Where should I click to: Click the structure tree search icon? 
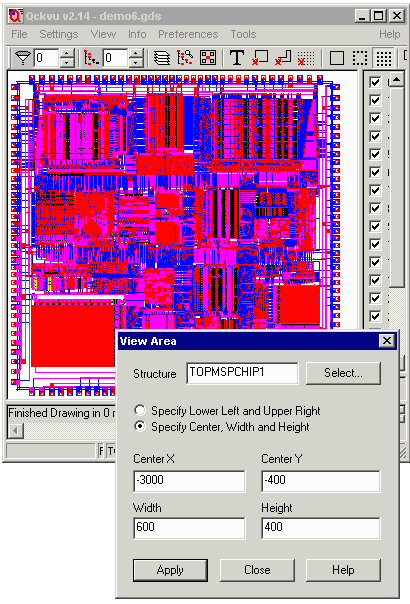point(185,58)
